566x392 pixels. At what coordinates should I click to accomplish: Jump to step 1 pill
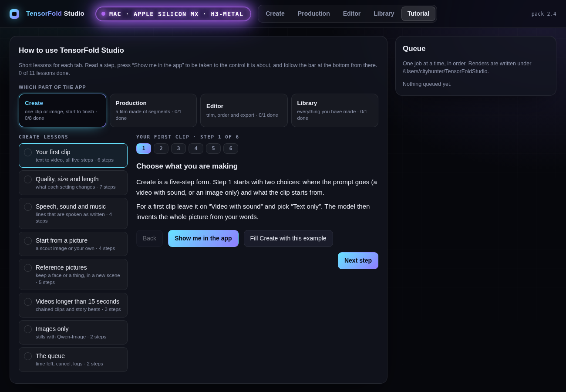pos(144,149)
